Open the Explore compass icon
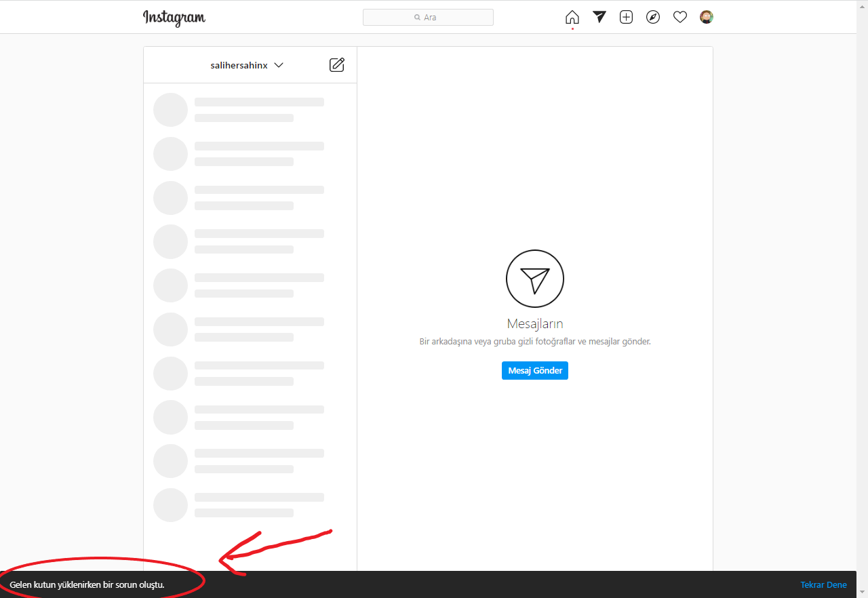The height and width of the screenshot is (598, 868). coord(653,17)
